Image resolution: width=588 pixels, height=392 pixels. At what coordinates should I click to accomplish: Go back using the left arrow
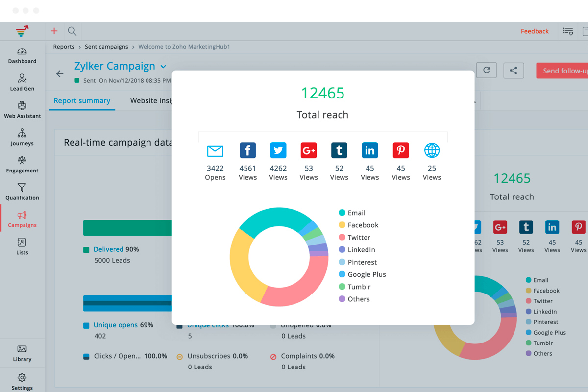pos(60,74)
